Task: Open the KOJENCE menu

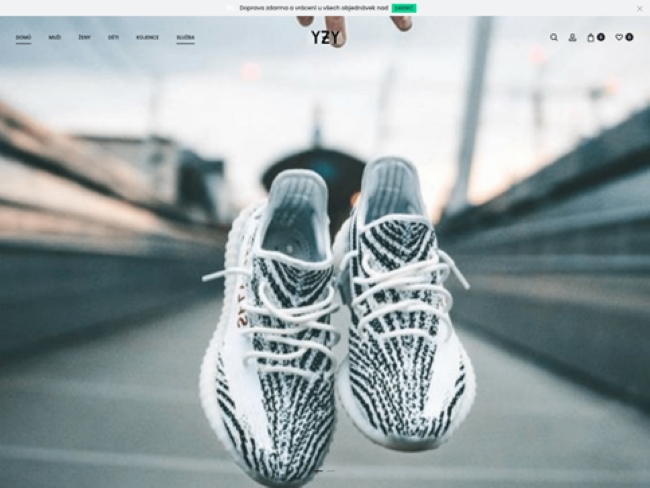Action: pyautogui.click(x=148, y=37)
